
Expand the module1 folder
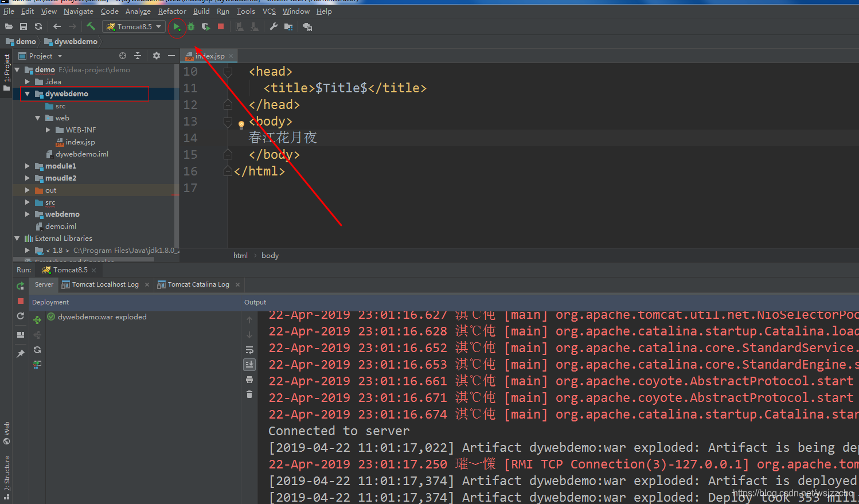tap(28, 166)
